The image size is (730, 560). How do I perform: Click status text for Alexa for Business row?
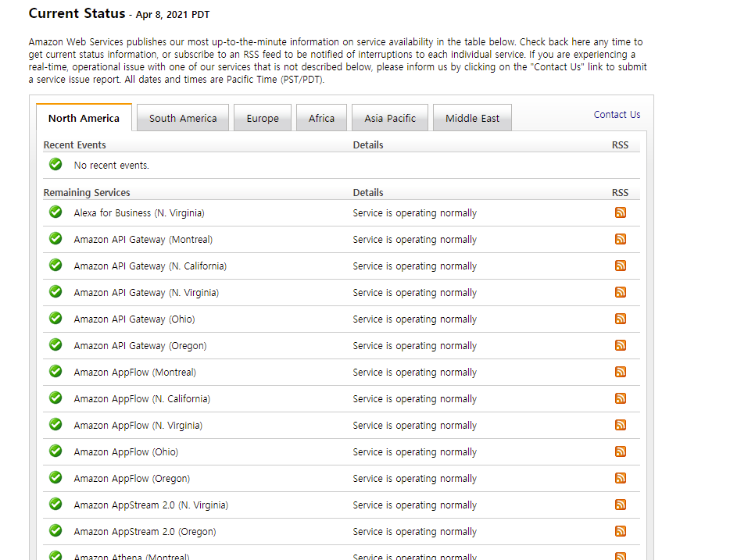[x=414, y=213]
